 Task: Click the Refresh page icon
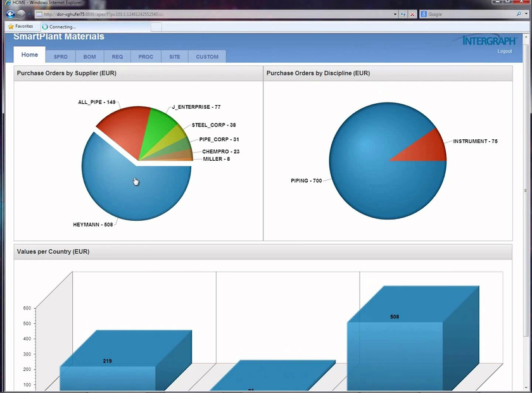coord(403,14)
